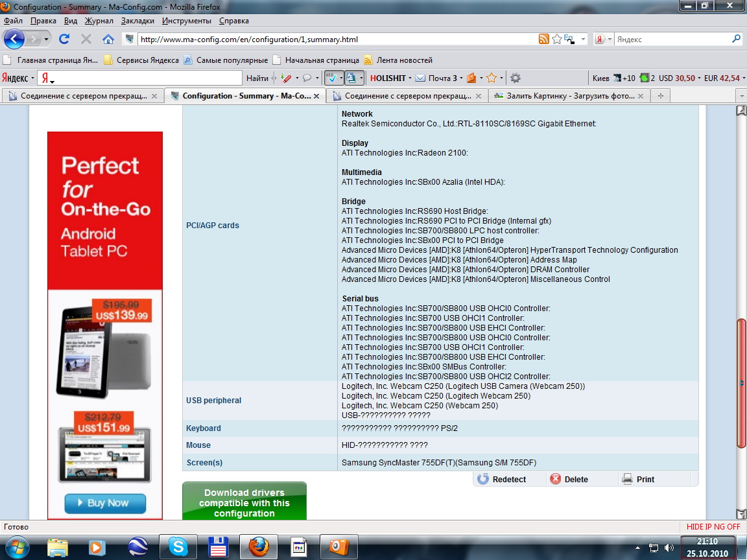Image resolution: width=747 pixels, height=560 pixels.
Task: Click the green traffic indicator icon
Action: pyautogui.click(x=644, y=78)
